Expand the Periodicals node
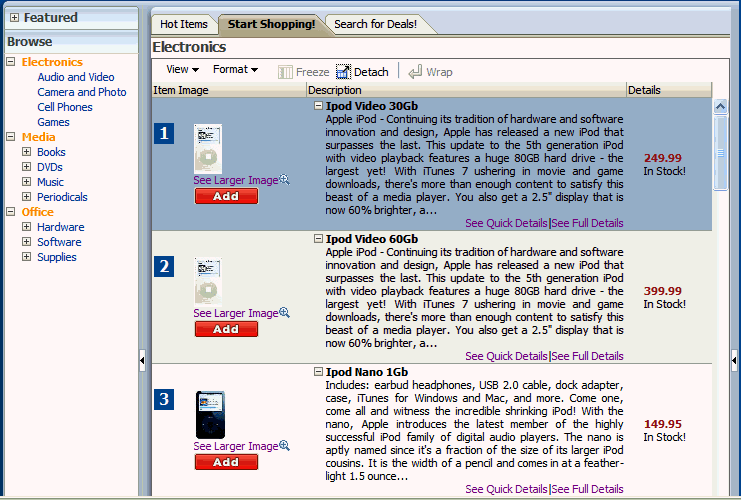This screenshot has width=741, height=500. [26, 197]
